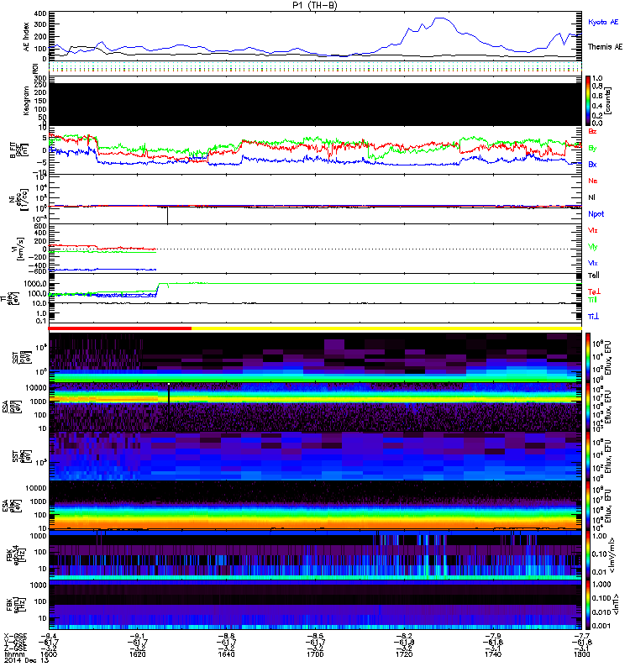
Task: Click the green By legend label
Action: pos(592,148)
